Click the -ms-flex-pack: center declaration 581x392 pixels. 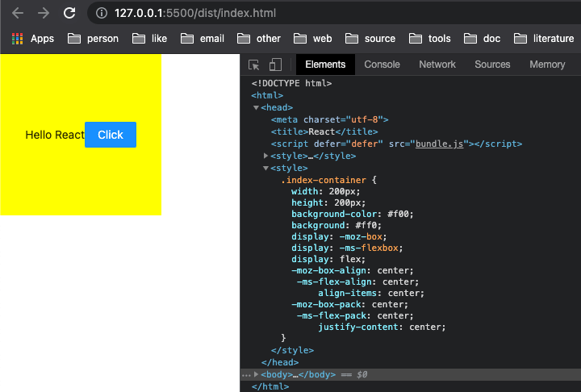[x=355, y=316]
